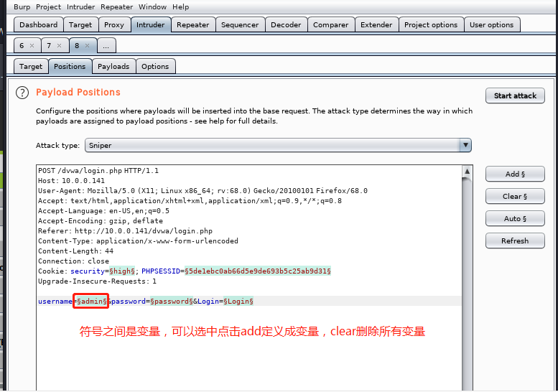Screen dimensions: 558x392
Task: Click the 'Accept-Language: en-US,en;q=0.5' line
Action: [x=103, y=211]
